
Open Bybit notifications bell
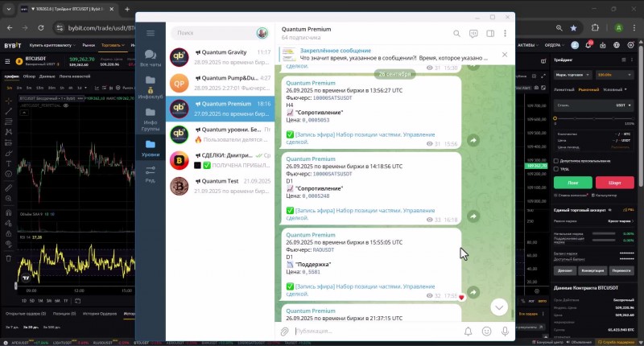[588, 45]
